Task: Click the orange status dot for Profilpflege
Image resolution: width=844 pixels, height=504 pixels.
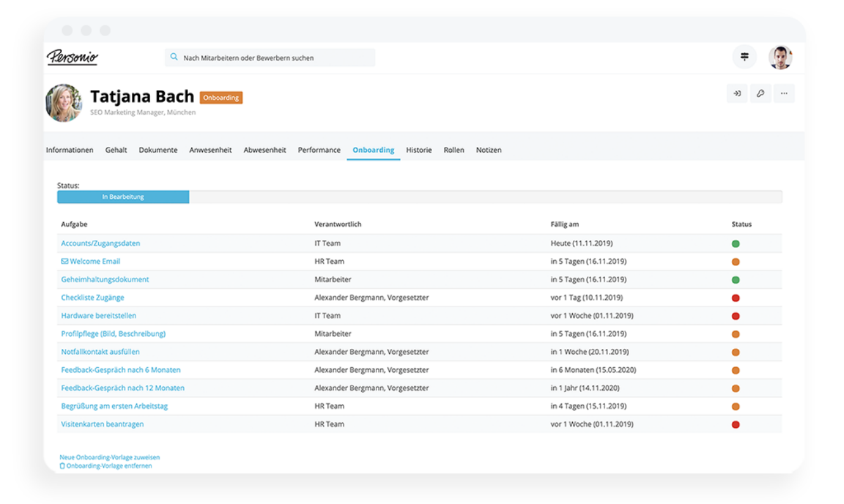Action: (736, 334)
